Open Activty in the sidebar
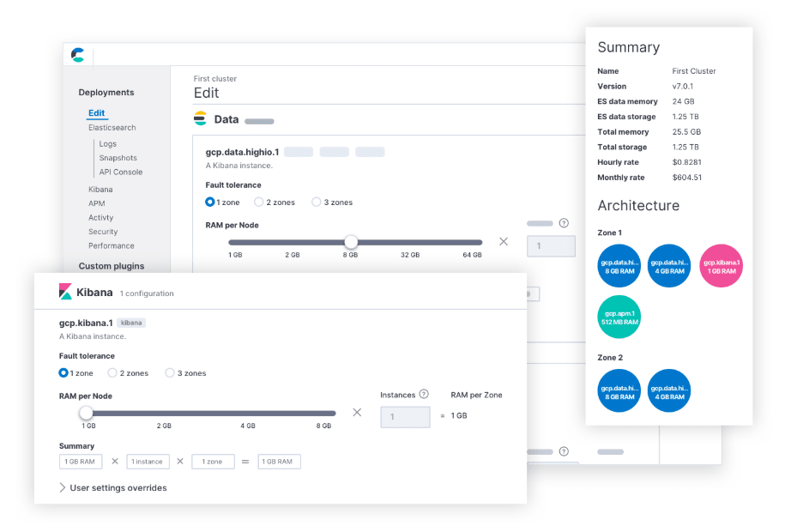 coord(100,217)
